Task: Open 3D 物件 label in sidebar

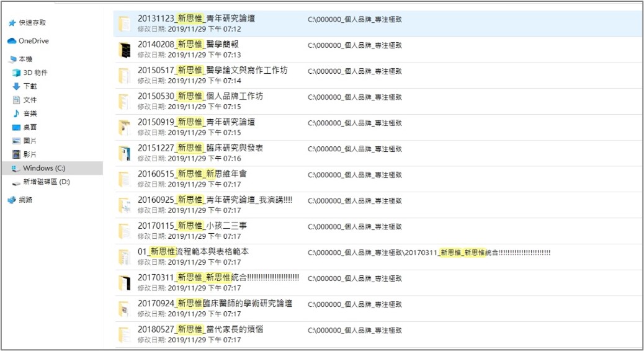Action: (35, 73)
